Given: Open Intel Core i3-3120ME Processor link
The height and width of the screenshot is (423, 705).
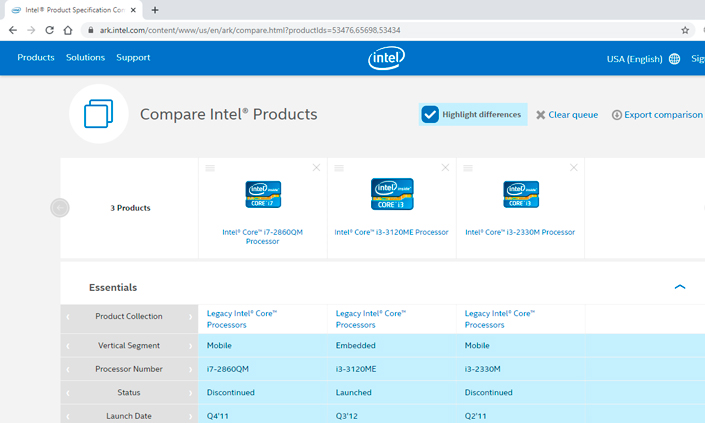Looking at the screenshot, I should 391,232.
